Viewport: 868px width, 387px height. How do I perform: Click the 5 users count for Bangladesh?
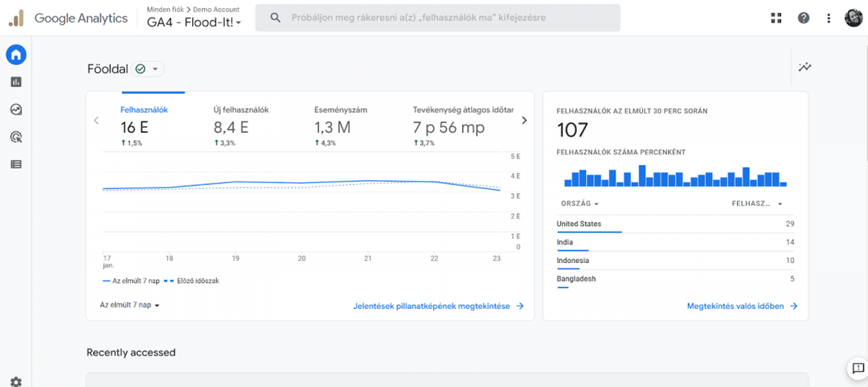(792, 279)
